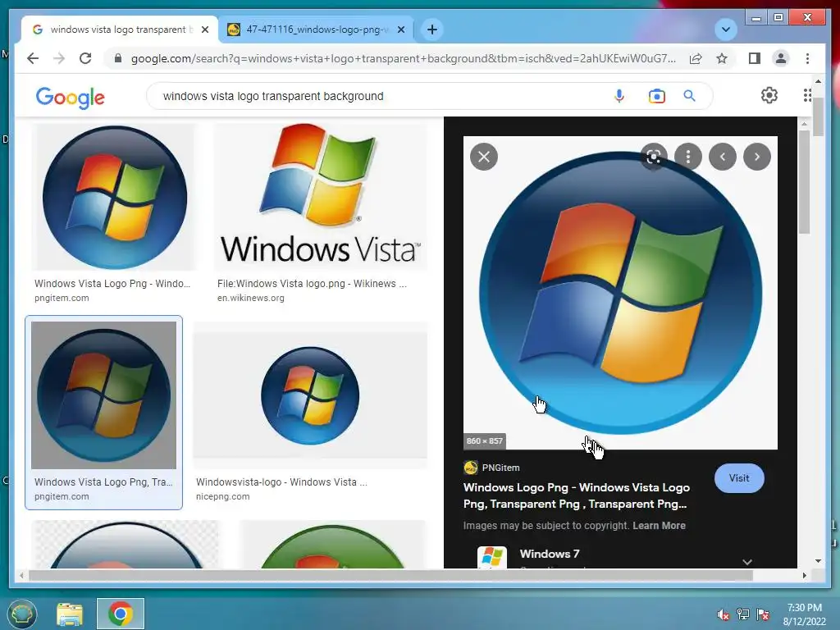
Task: Reload the current page
Action: (85, 58)
